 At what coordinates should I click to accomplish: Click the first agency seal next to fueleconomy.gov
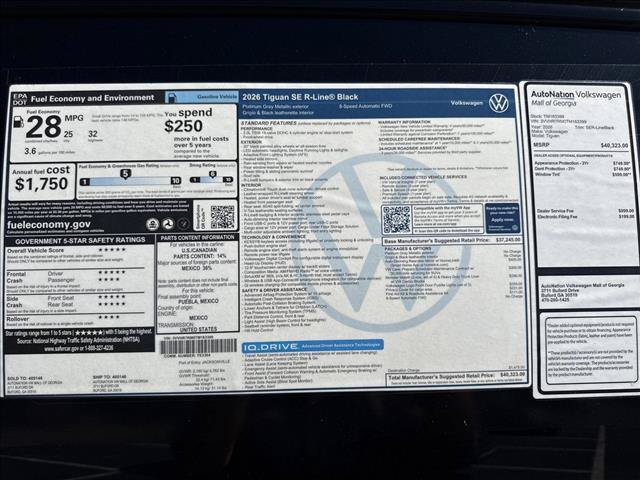pos(152,224)
